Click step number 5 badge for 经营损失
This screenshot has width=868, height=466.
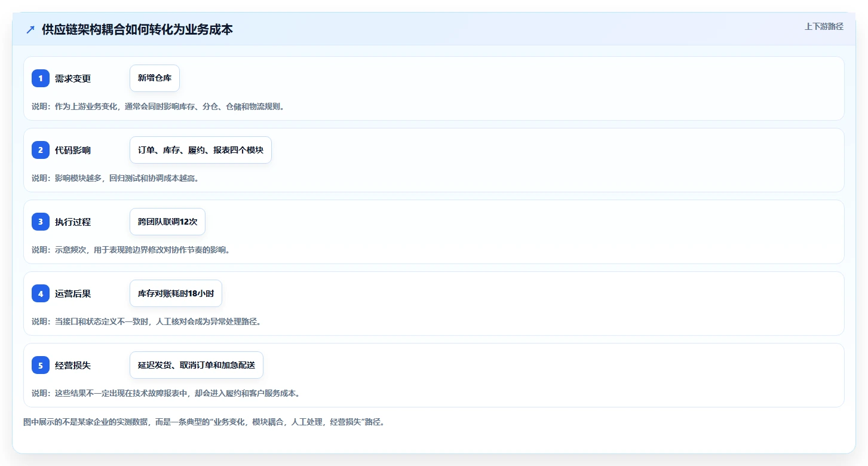41,365
